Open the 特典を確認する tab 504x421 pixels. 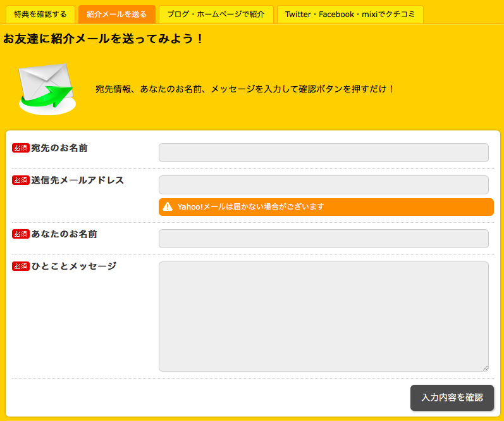[40, 15]
